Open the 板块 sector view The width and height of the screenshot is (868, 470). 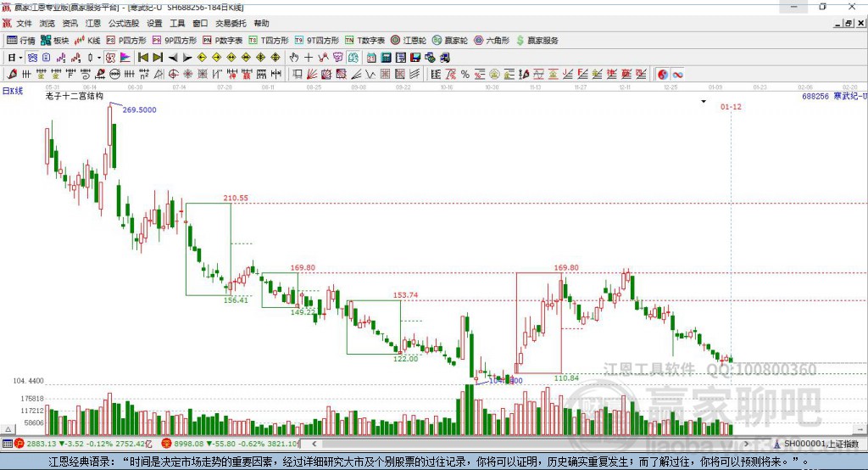click(55, 41)
